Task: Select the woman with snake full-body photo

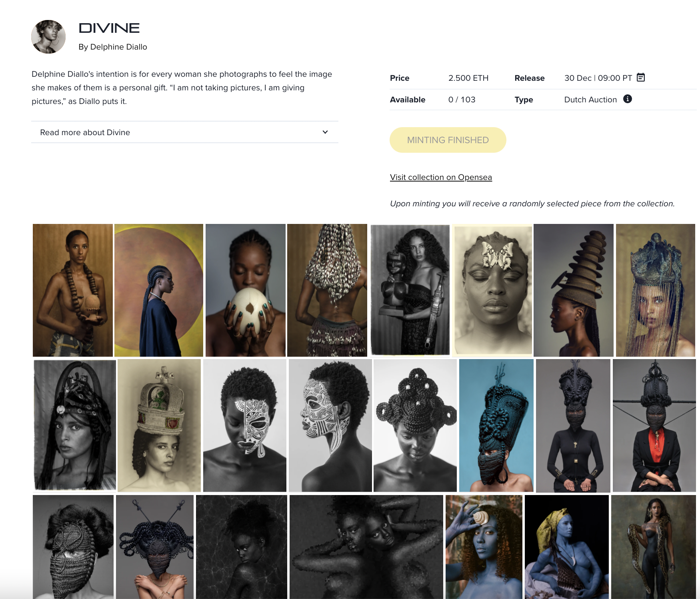Action: [x=654, y=547]
